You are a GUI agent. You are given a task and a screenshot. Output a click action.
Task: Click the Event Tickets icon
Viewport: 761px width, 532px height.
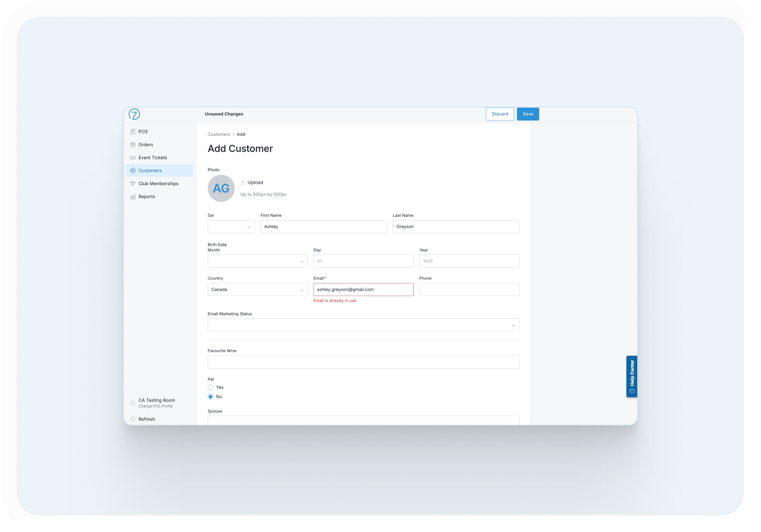[133, 158]
